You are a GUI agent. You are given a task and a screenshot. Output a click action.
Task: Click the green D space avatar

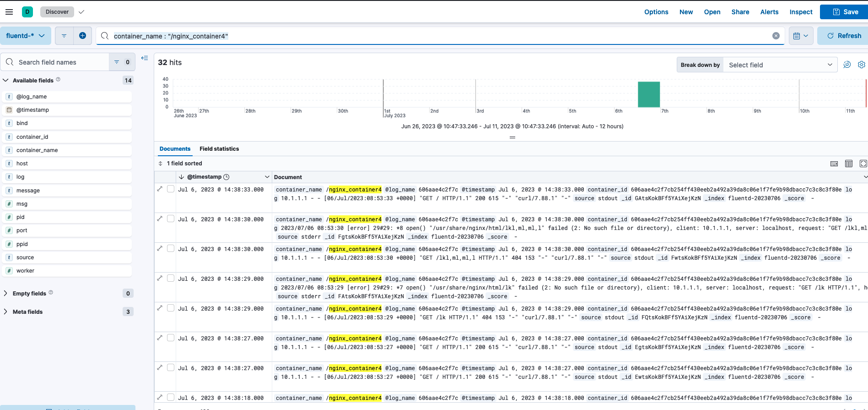point(27,12)
